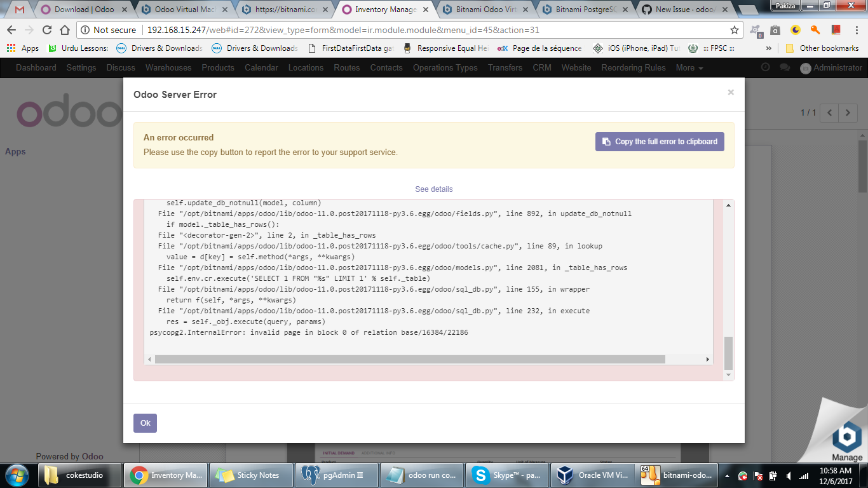868x488 pixels.
Task: Click the 'An error occurred' heading
Action: tap(179, 137)
